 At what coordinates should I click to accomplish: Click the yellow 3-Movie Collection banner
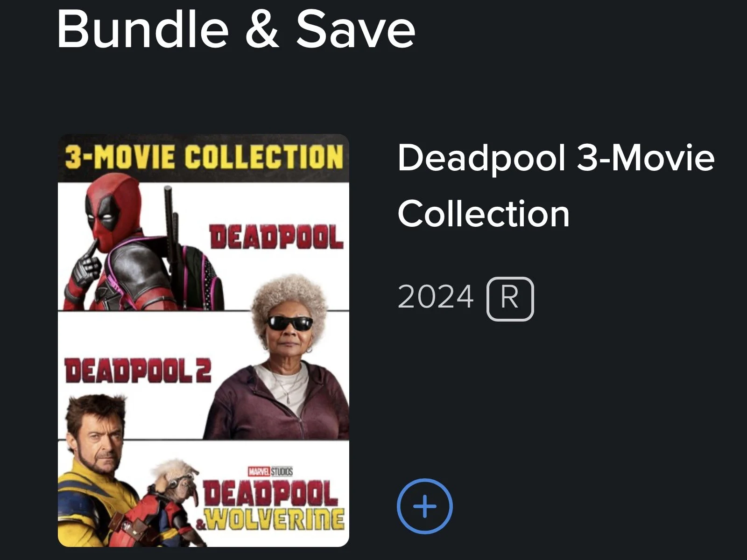tap(204, 157)
